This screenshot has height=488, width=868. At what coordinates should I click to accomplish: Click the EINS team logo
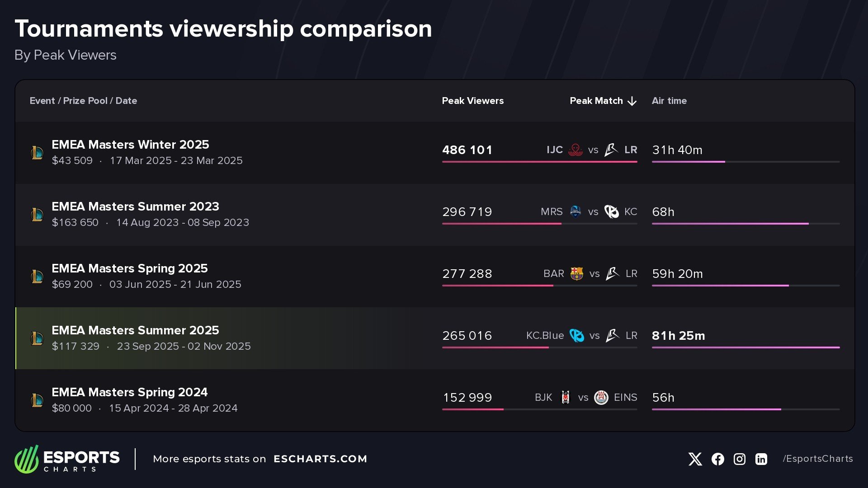tap(601, 397)
